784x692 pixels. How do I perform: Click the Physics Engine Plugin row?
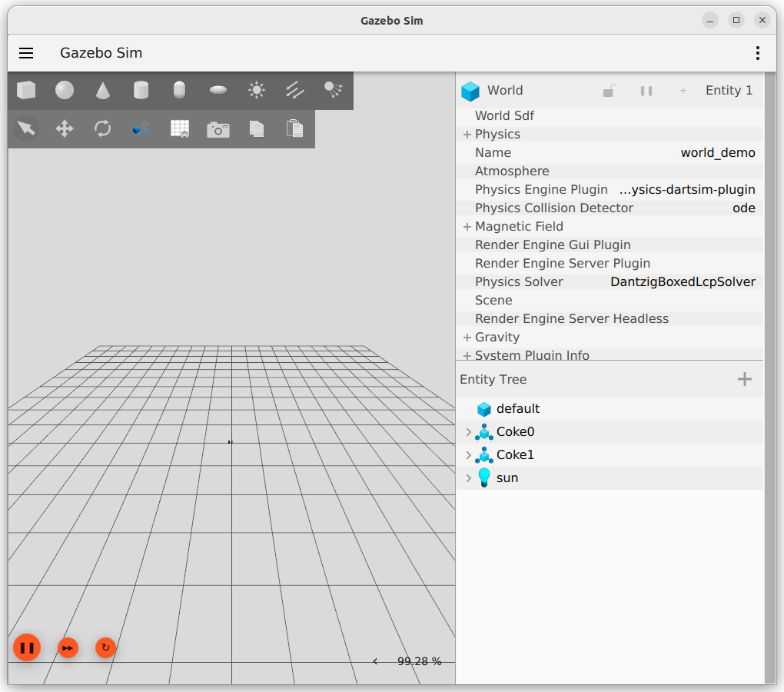point(610,189)
